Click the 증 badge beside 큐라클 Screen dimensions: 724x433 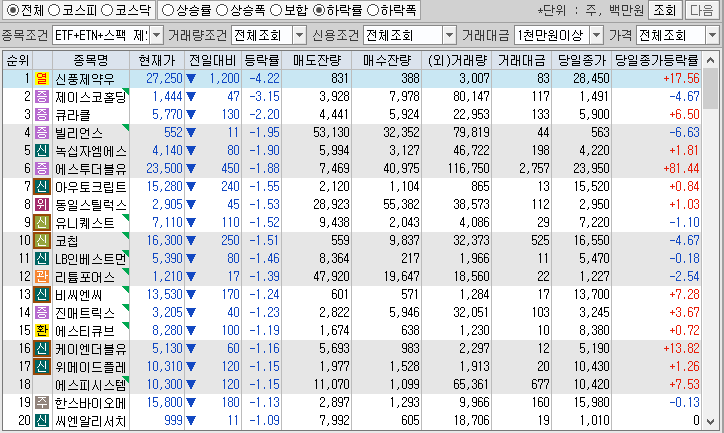pos(42,114)
